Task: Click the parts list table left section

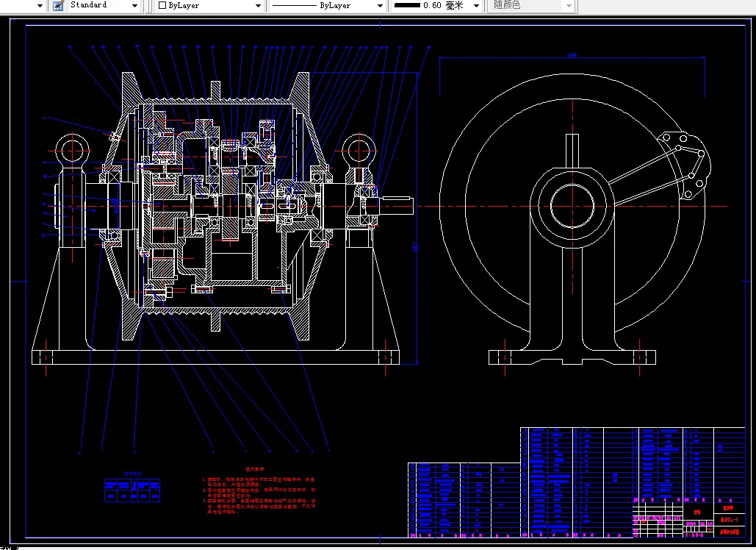Action: (x=463, y=500)
